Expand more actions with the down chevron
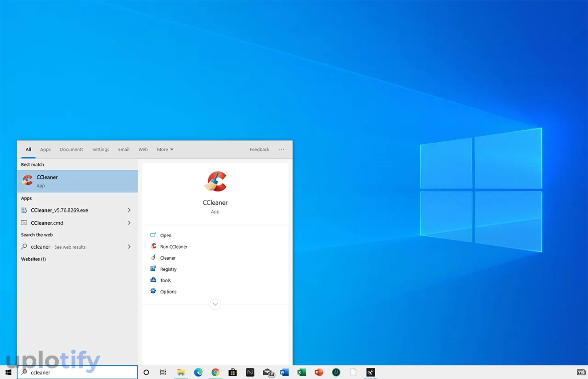The height and width of the screenshot is (379, 588). point(215,304)
